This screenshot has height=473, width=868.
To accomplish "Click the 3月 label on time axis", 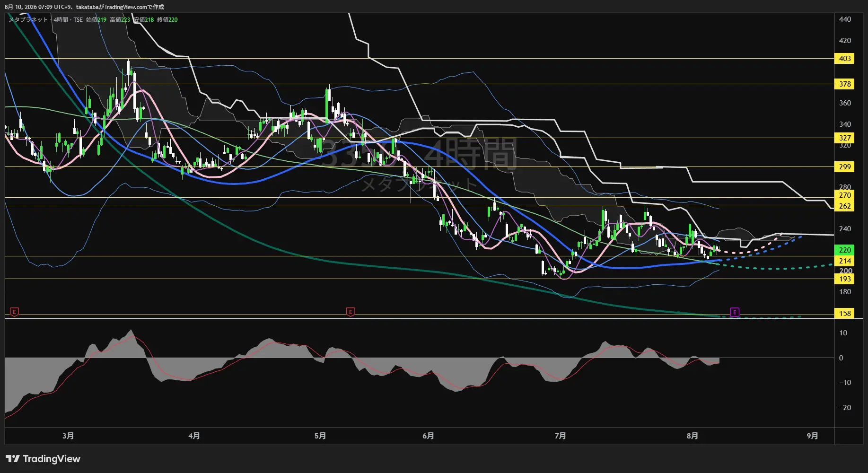I will (x=68, y=436).
